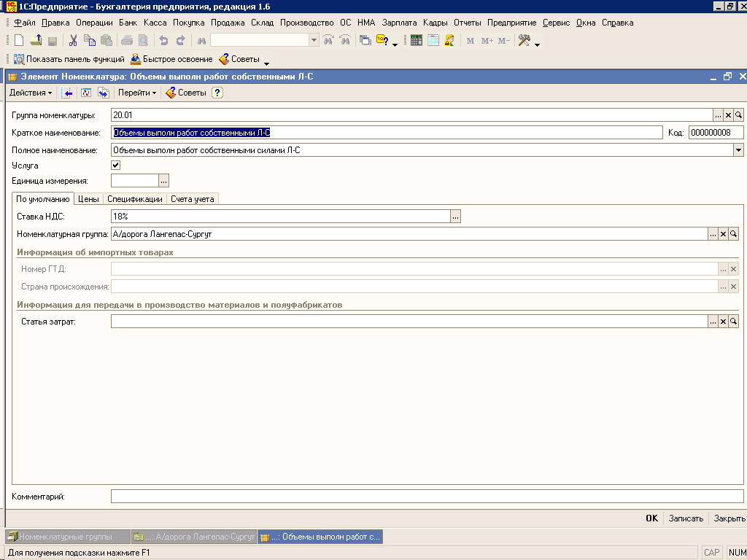Click the search magnifier for Группа номенклатуры

(x=738, y=115)
